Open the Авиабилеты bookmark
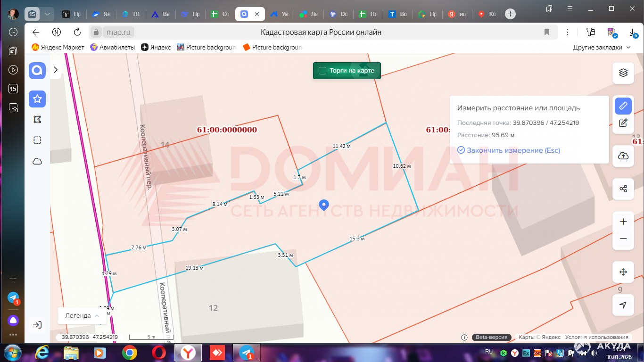The height and width of the screenshot is (362, 644). coord(112,47)
